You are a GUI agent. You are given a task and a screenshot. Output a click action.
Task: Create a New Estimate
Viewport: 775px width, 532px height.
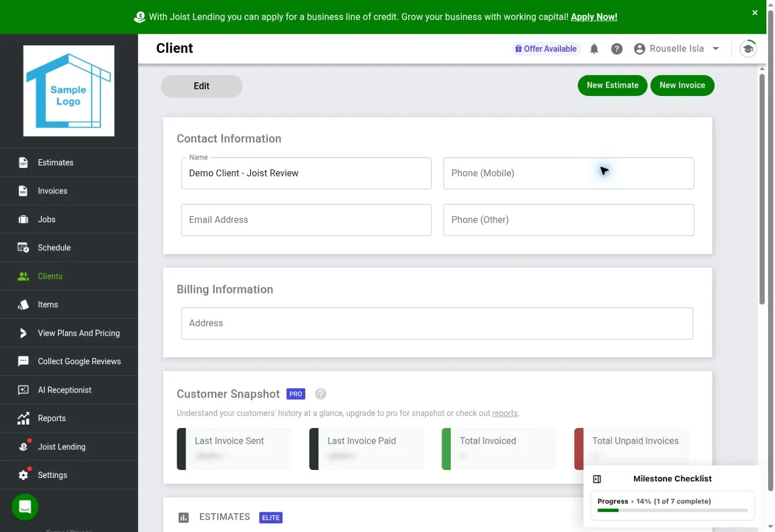click(612, 86)
